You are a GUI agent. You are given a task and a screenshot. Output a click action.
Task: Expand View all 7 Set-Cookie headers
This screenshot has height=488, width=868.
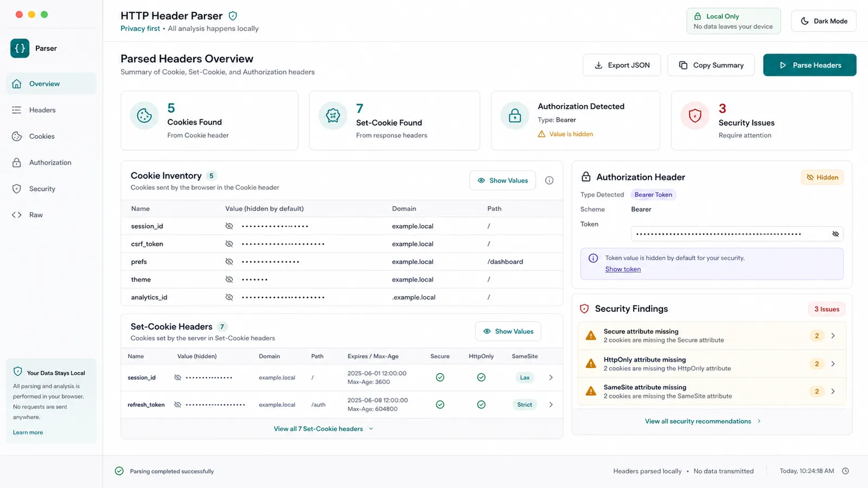(x=323, y=429)
